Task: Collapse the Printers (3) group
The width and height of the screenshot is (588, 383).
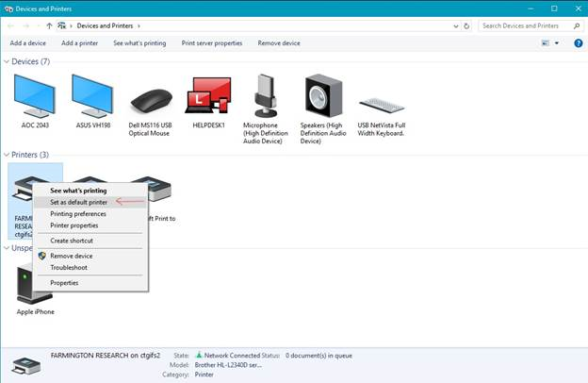Action: point(7,155)
